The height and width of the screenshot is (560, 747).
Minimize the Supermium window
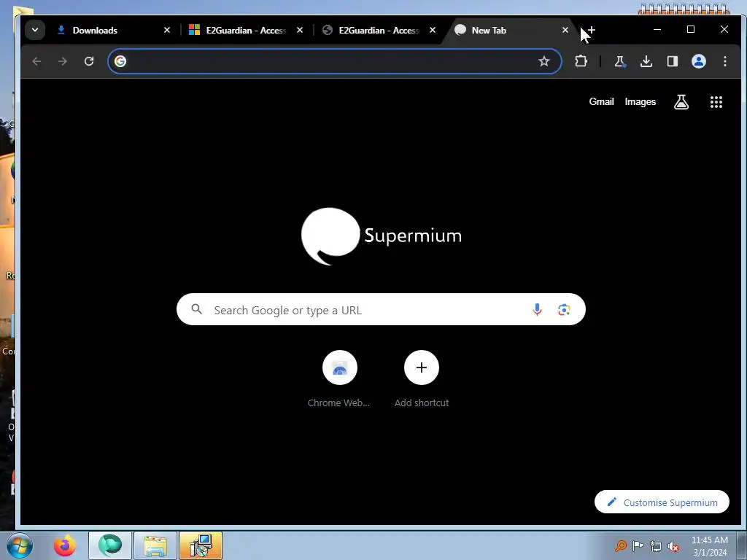(x=657, y=29)
